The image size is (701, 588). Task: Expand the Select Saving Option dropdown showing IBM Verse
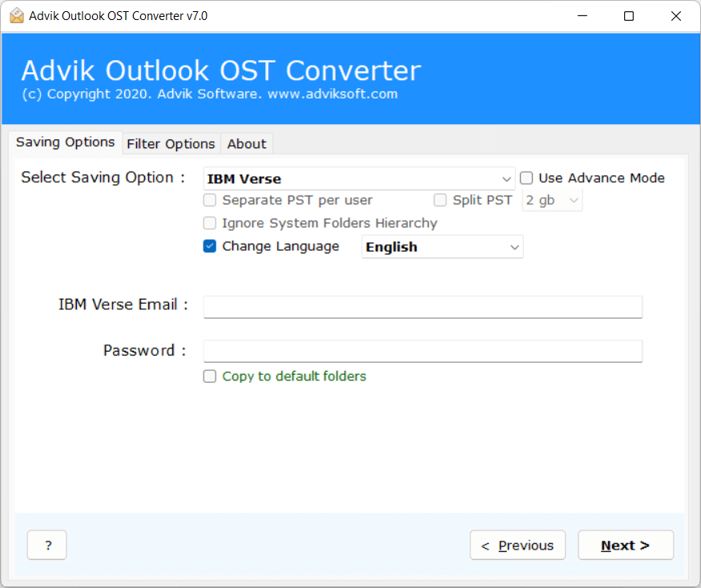(x=359, y=179)
